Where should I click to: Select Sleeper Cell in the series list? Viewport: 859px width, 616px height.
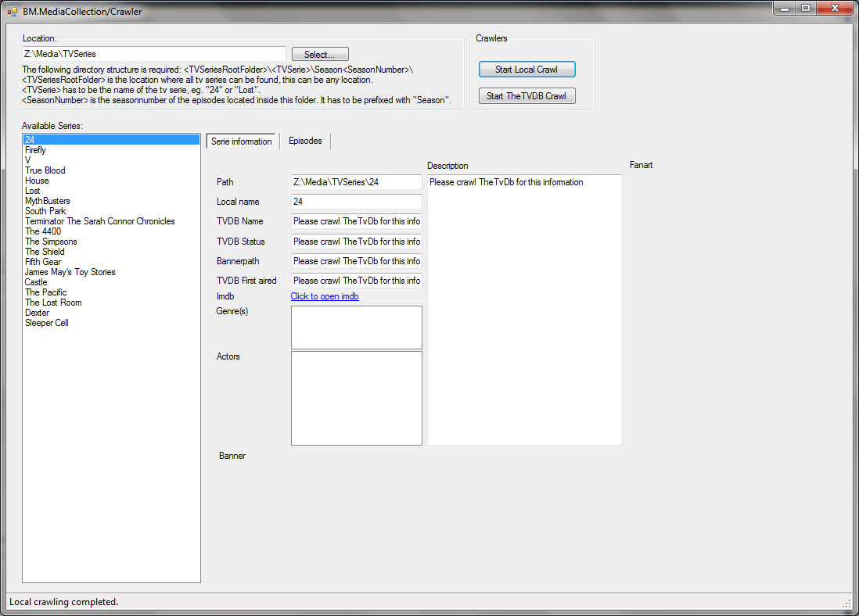point(111,323)
